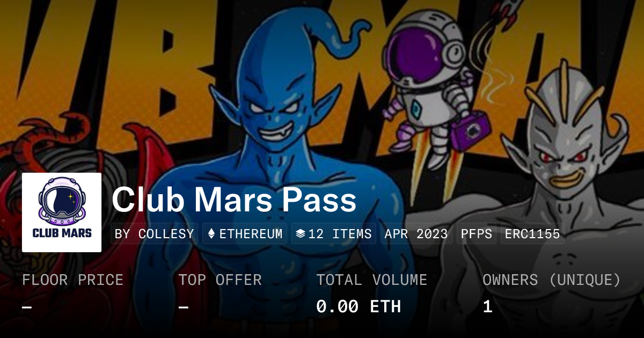Click the TOP OFFER label
This screenshot has height=338, width=644.
tap(220, 280)
